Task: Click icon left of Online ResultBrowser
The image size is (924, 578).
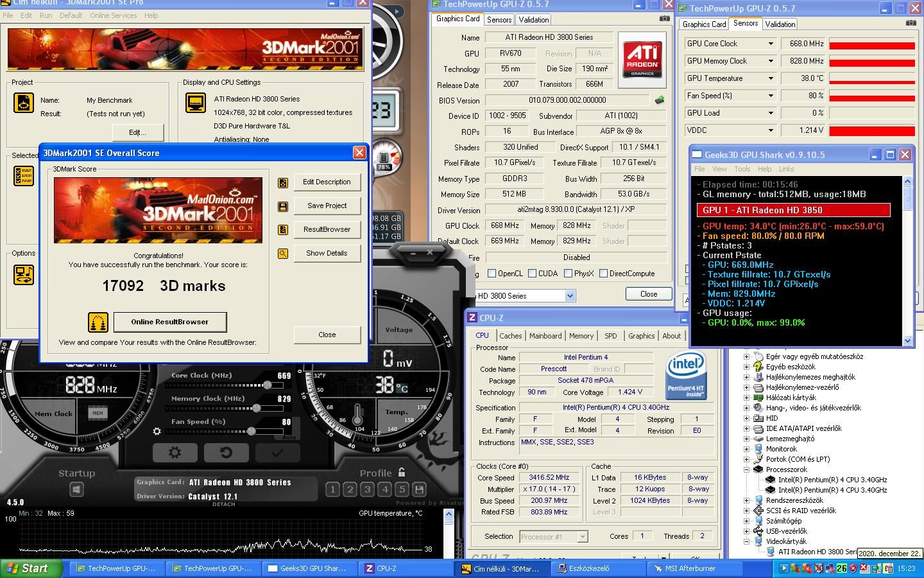Action: [x=98, y=322]
